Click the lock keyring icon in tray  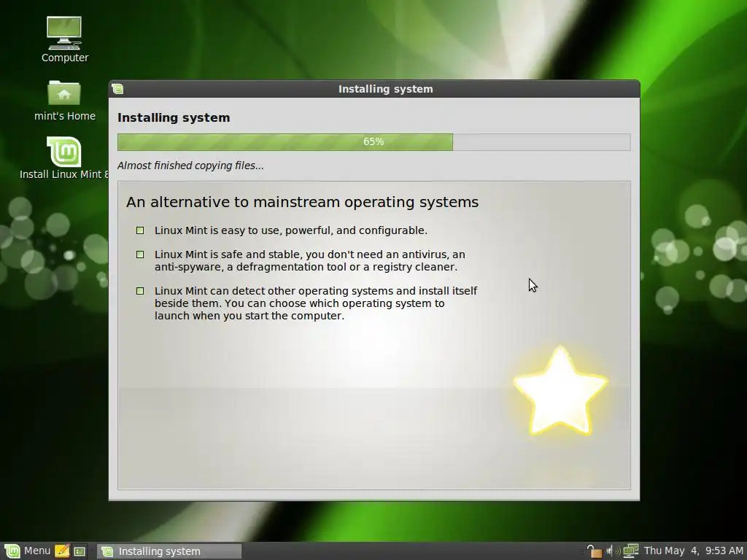click(x=594, y=551)
